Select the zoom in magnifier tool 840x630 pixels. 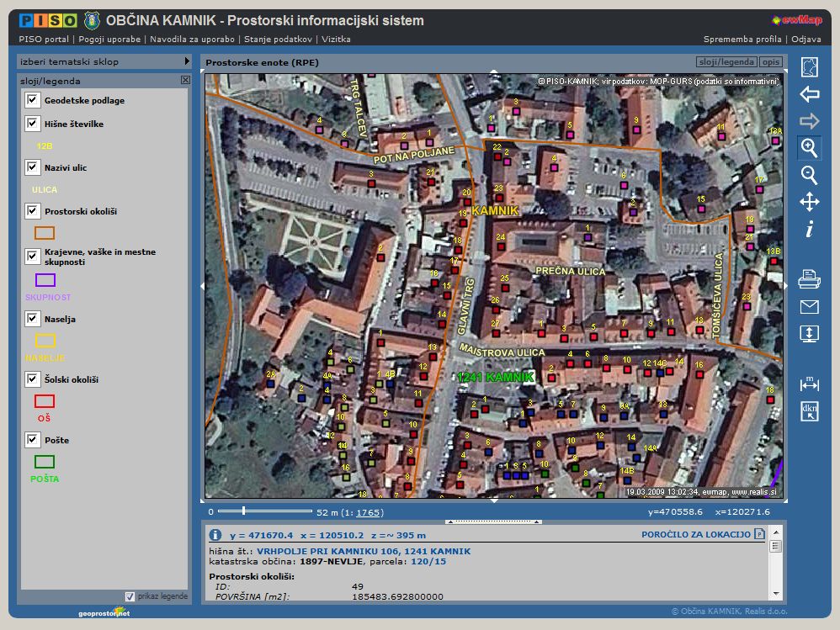click(x=809, y=148)
